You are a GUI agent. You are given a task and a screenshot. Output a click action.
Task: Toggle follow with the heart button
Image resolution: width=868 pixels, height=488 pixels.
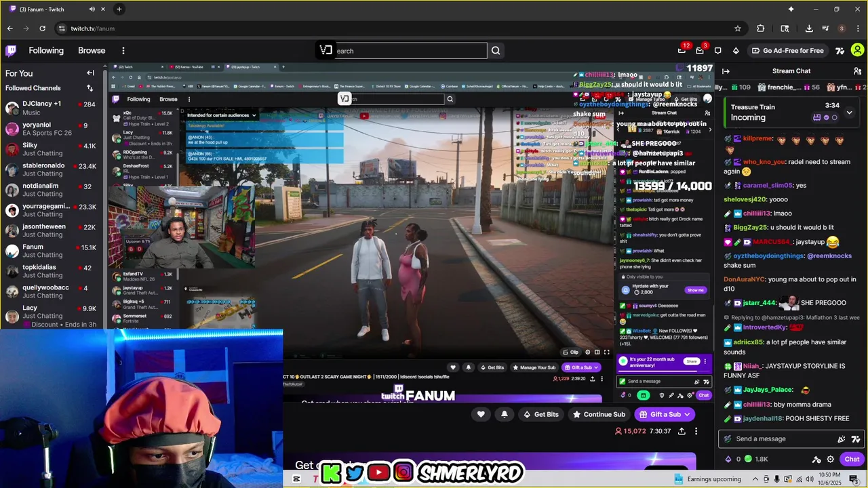point(481,414)
